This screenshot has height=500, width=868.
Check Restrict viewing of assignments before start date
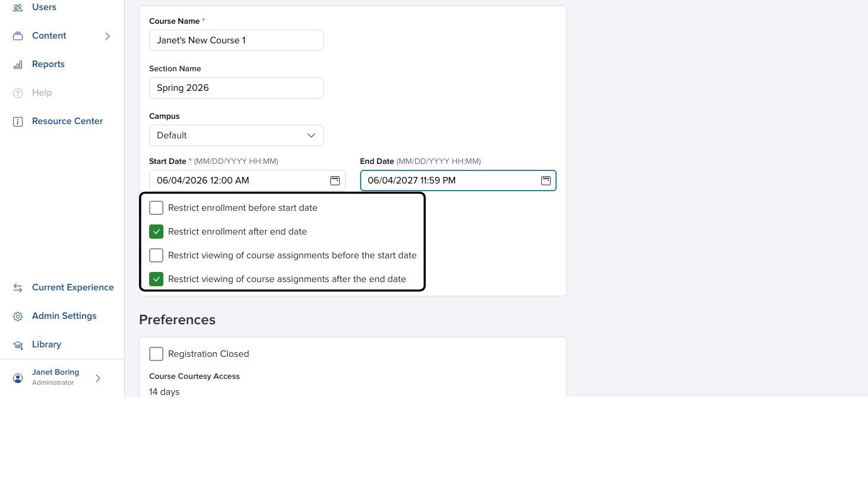156,255
